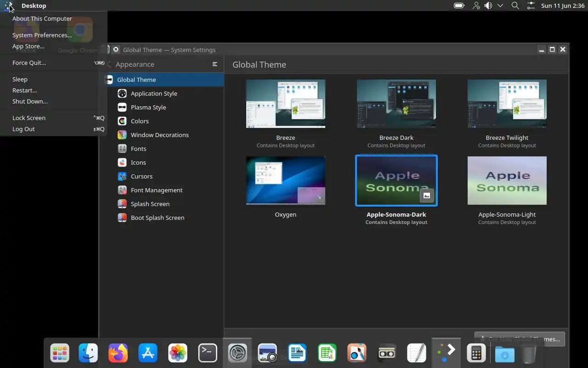The width and height of the screenshot is (588, 368).
Task: Choose Sleep from the menu
Action: [x=54, y=79]
